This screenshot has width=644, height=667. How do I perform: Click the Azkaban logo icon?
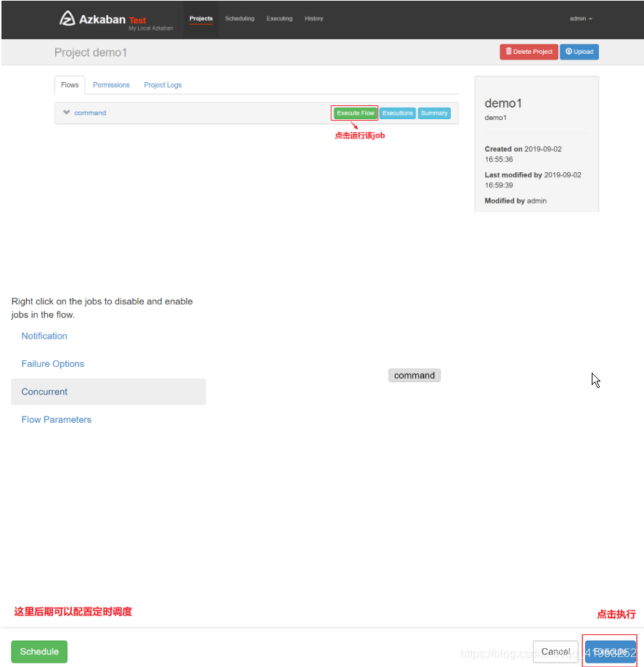point(68,19)
